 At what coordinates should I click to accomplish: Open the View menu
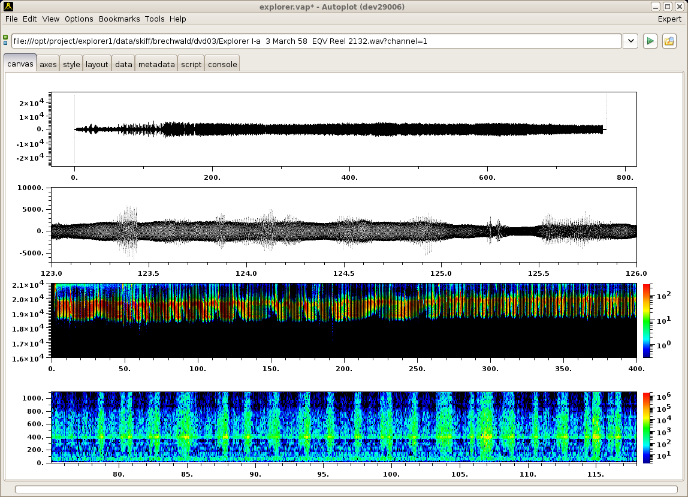(51, 19)
